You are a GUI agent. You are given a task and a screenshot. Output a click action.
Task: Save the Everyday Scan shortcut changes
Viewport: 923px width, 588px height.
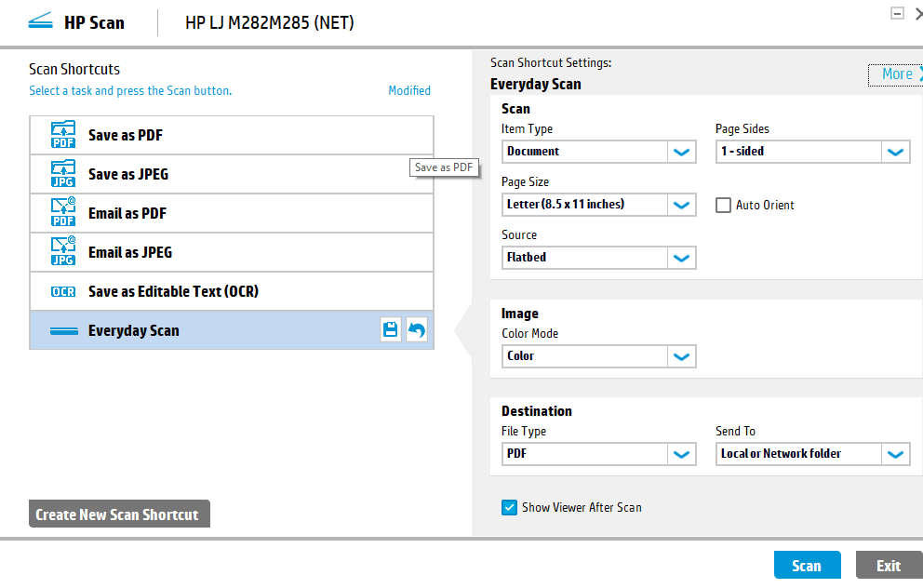click(390, 329)
